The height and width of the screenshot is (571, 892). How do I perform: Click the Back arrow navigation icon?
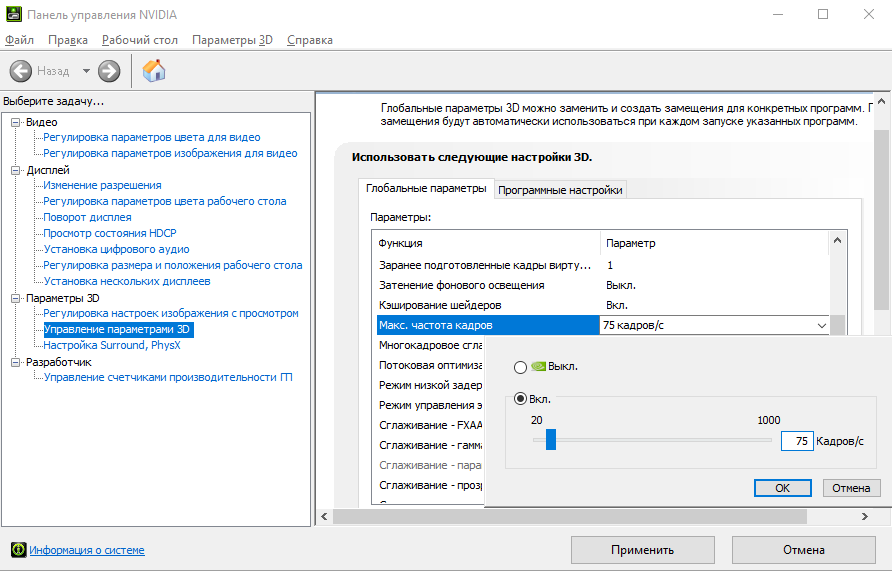[22, 71]
